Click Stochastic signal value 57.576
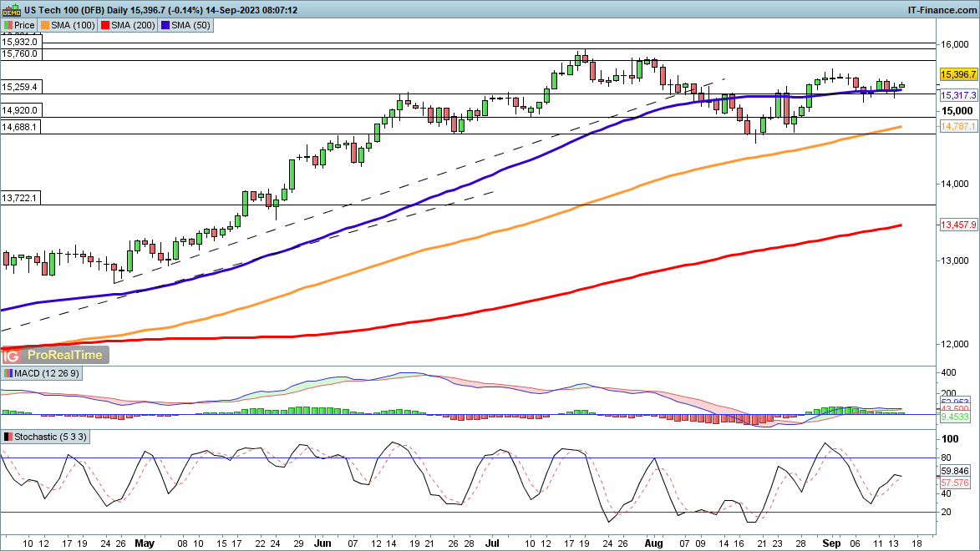 pos(955,483)
